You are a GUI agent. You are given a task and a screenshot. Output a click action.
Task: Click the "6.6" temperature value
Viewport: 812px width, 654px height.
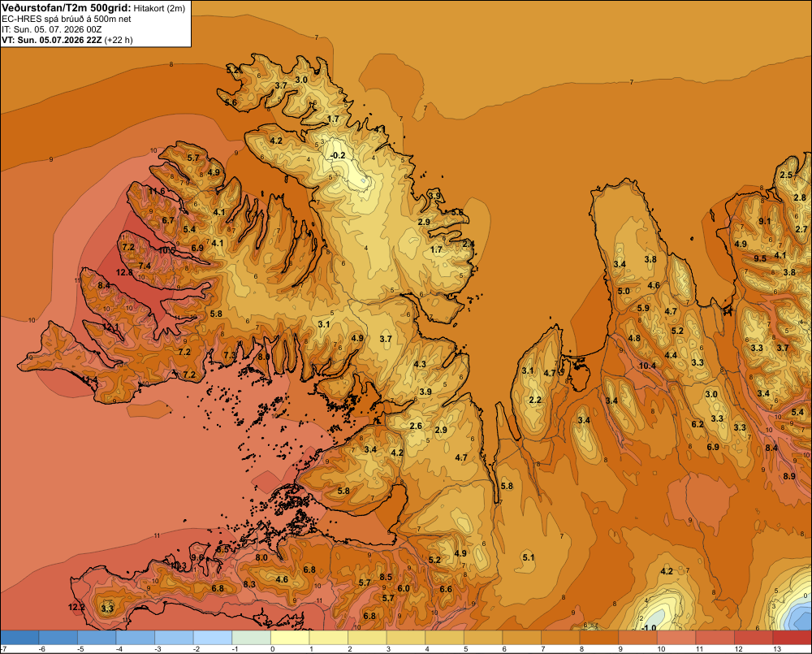coord(446,589)
